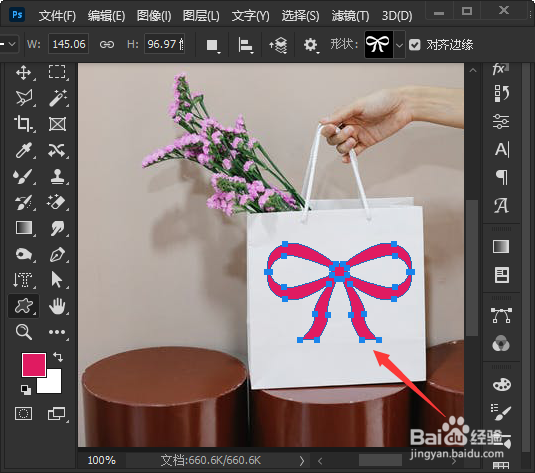Open the white background color picker
535x473 pixels.
(54, 384)
